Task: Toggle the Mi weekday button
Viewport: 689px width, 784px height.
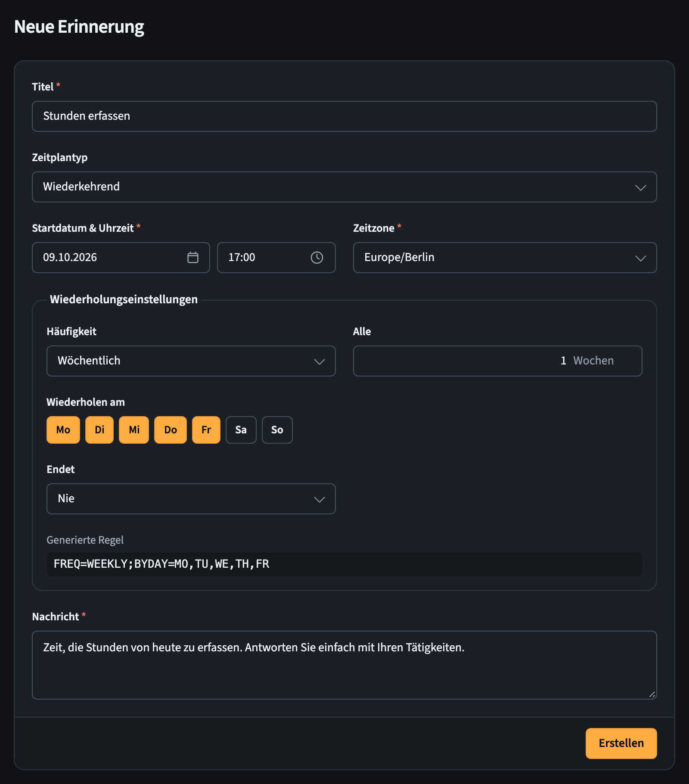Action: (x=134, y=430)
